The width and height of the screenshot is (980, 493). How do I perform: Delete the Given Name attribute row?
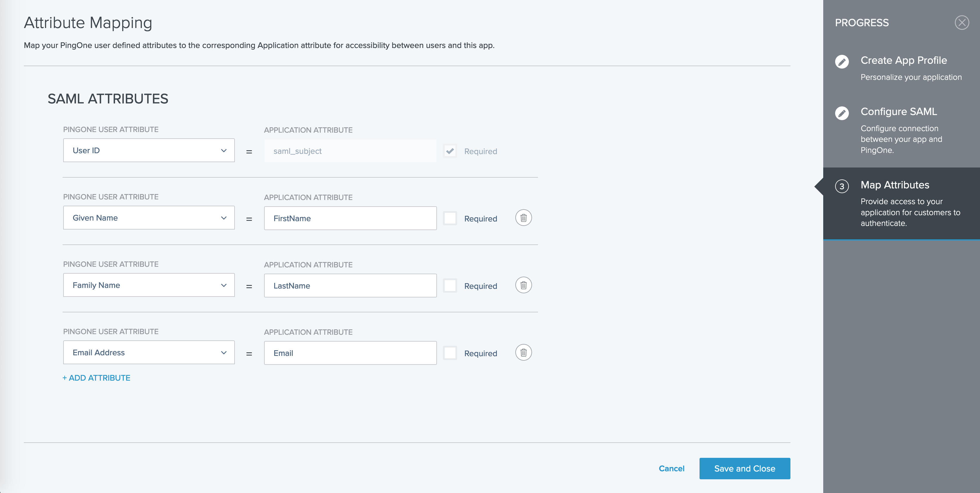tap(523, 218)
